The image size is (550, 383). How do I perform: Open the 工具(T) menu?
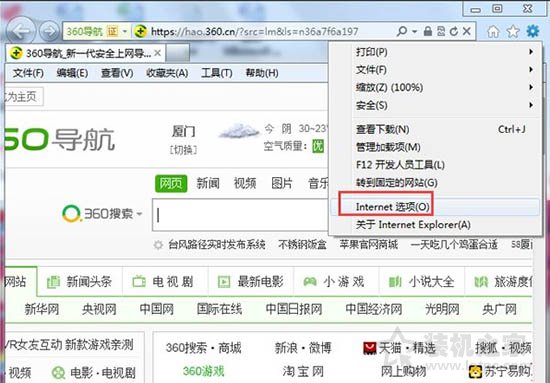click(217, 73)
